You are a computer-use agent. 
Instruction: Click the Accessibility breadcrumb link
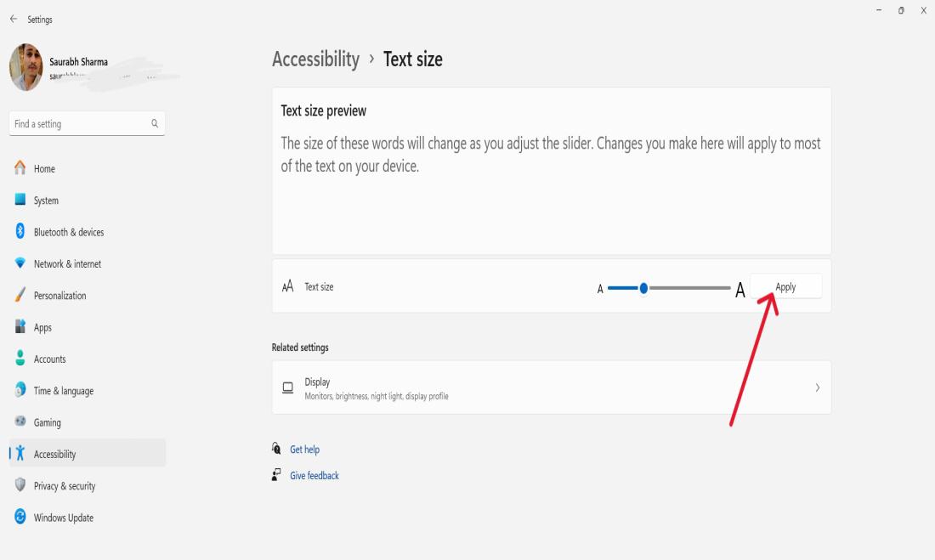(315, 59)
